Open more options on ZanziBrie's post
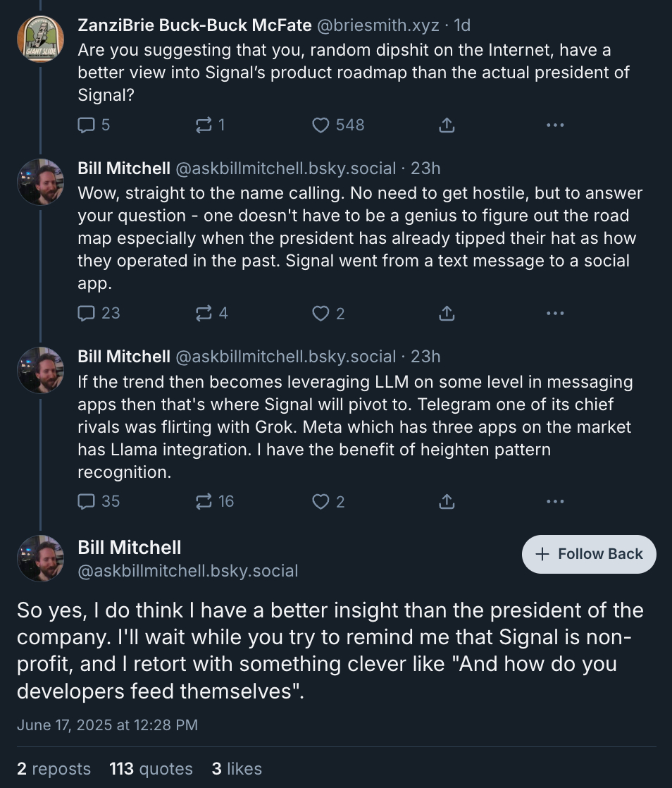The image size is (672, 788). tap(554, 125)
